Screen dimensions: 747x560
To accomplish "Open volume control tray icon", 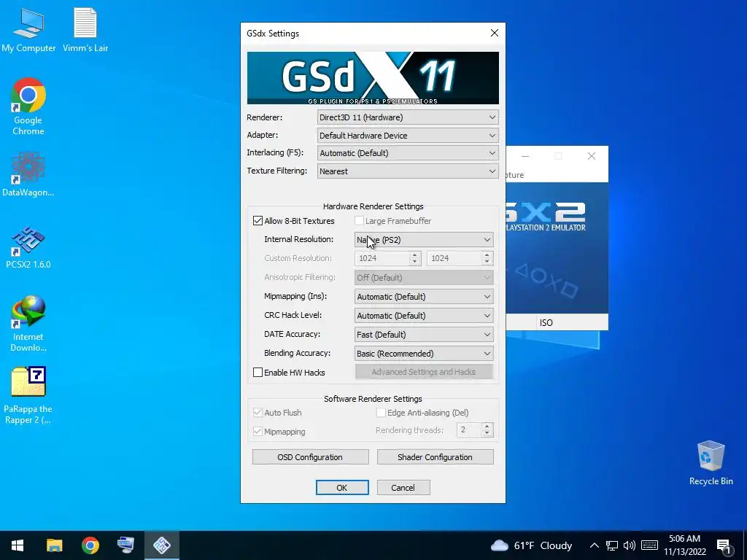I will click(x=630, y=545).
